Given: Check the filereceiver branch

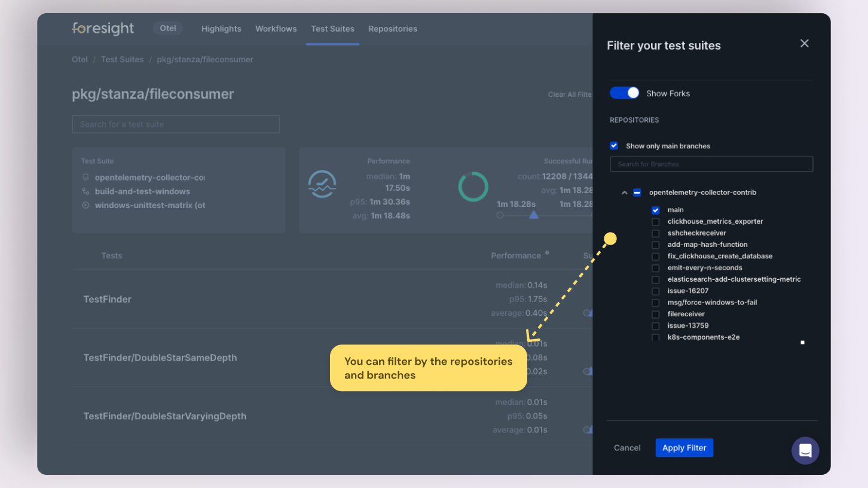Looking at the screenshot, I should [x=656, y=315].
